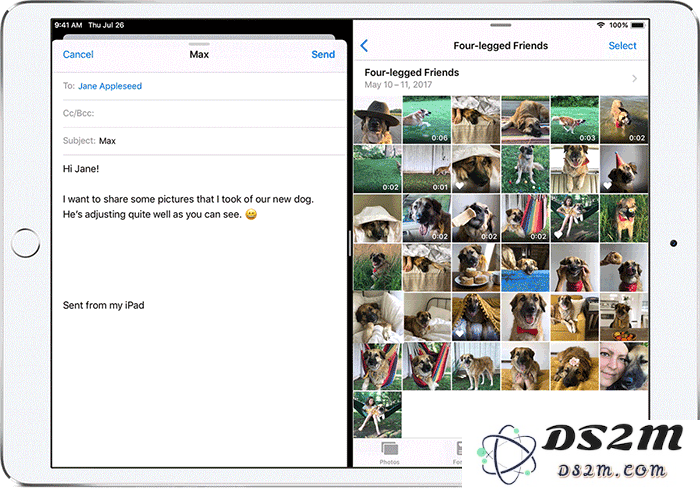
Task: Tap the Sent from my iPad signature
Action: pyautogui.click(x=104, y=305)
